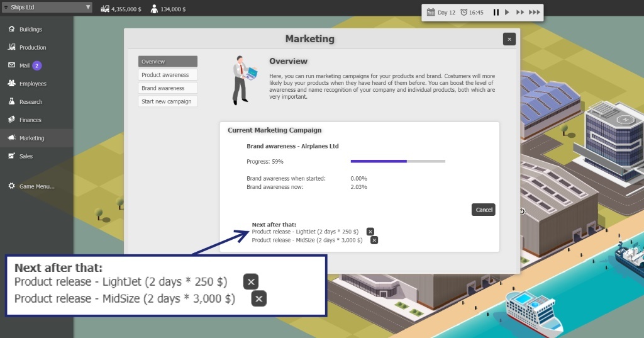Open the Production panel
644x338 pixels.
coord(32,47)
